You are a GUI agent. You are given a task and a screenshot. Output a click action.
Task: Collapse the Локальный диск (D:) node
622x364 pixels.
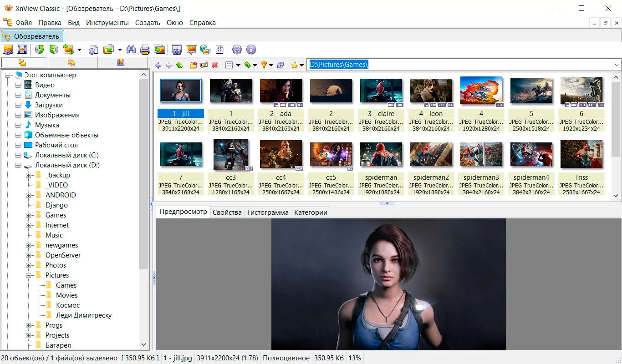(18, 165)
